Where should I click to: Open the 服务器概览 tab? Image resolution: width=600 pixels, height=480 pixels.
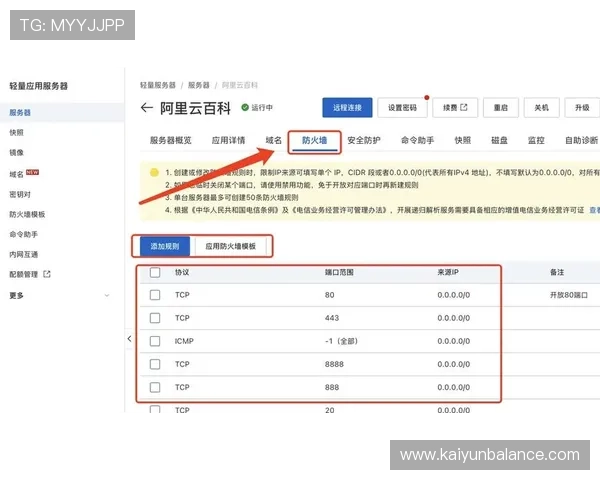(x=171, y=140)
